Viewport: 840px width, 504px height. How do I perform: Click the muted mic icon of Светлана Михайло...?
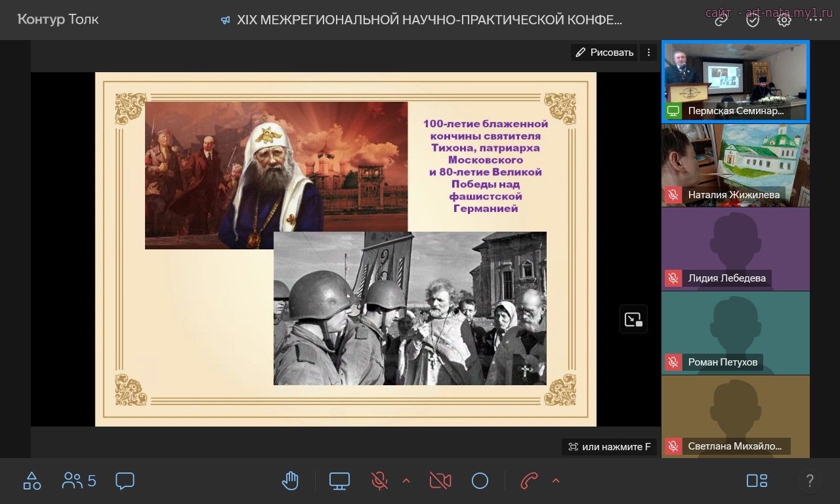coord(673,446)
